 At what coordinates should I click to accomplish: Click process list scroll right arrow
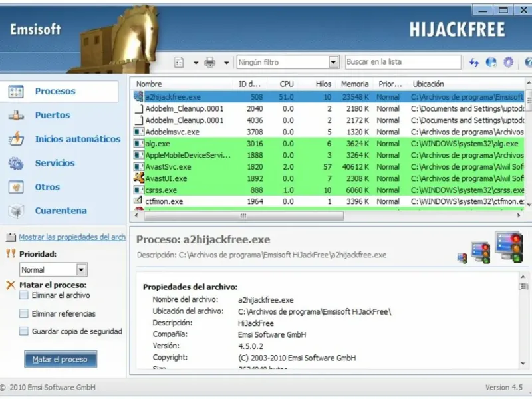point(519,215)
